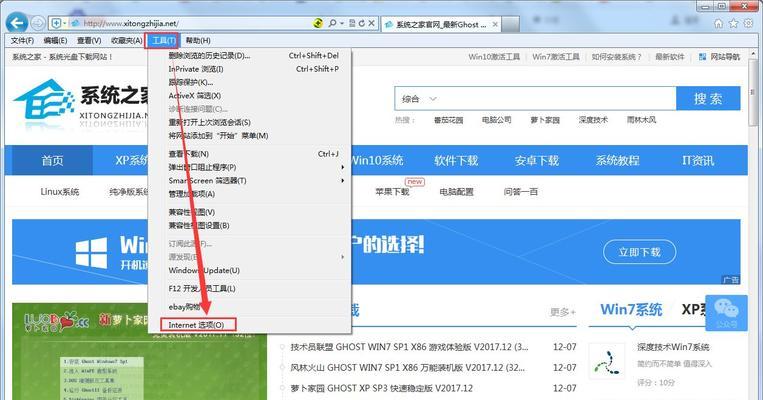Open the address bar search dropdown arrow
Image resolution: width=763 pixels, height=400 pixels.
point(342,23)
